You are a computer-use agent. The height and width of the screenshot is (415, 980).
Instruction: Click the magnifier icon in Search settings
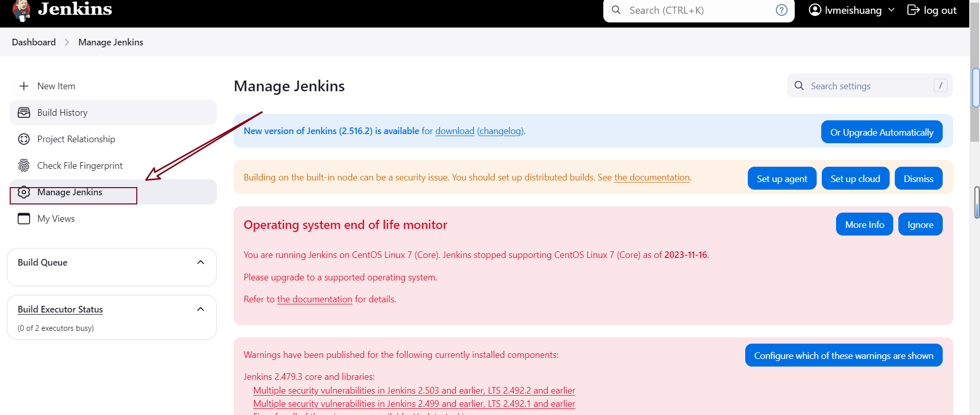click(x=799, y=86)
